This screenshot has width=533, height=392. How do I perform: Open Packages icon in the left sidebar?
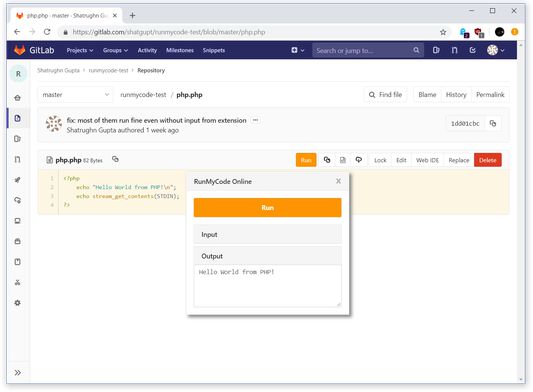coord(18,241)
